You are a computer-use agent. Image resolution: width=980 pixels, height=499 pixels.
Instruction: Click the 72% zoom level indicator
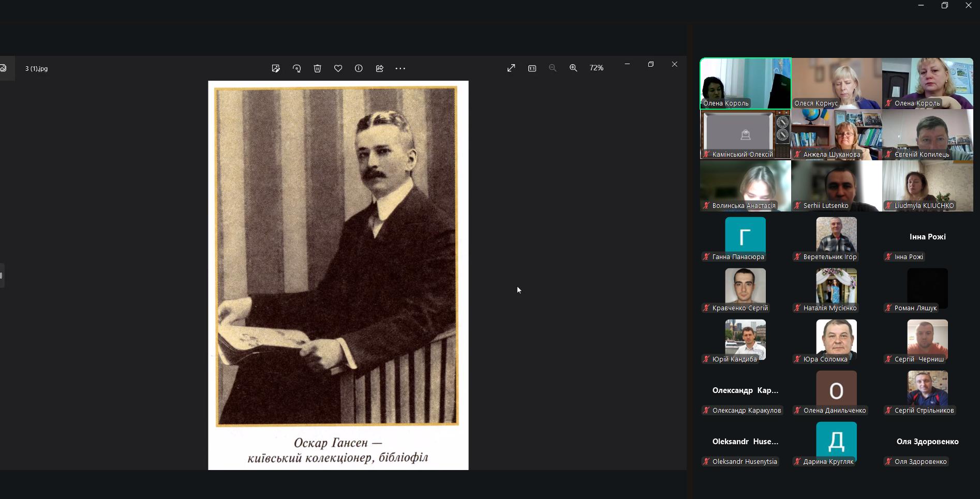pos(597,68)
